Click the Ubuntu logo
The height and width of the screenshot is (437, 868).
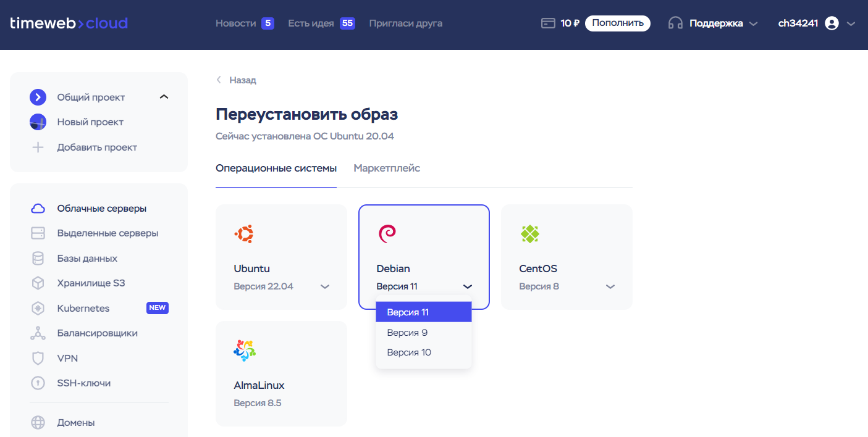(x=244, y=234)
